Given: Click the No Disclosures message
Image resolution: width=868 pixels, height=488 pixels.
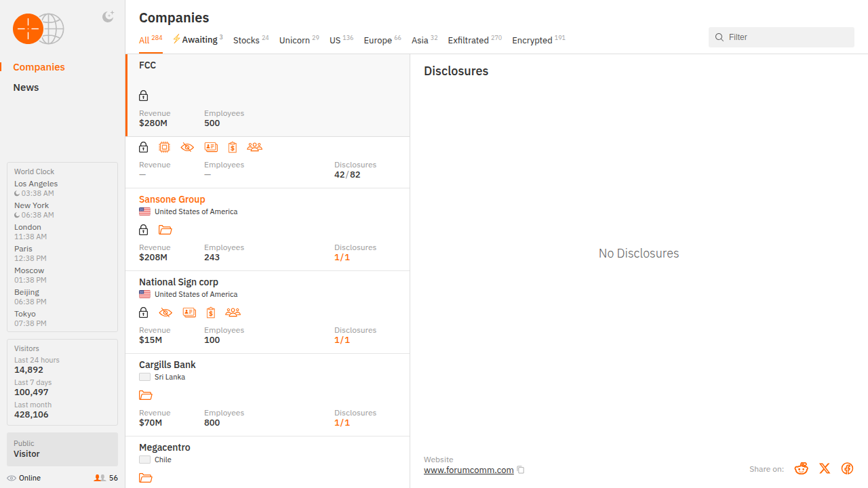Looking at the screenshot, I should coord(639,253).
